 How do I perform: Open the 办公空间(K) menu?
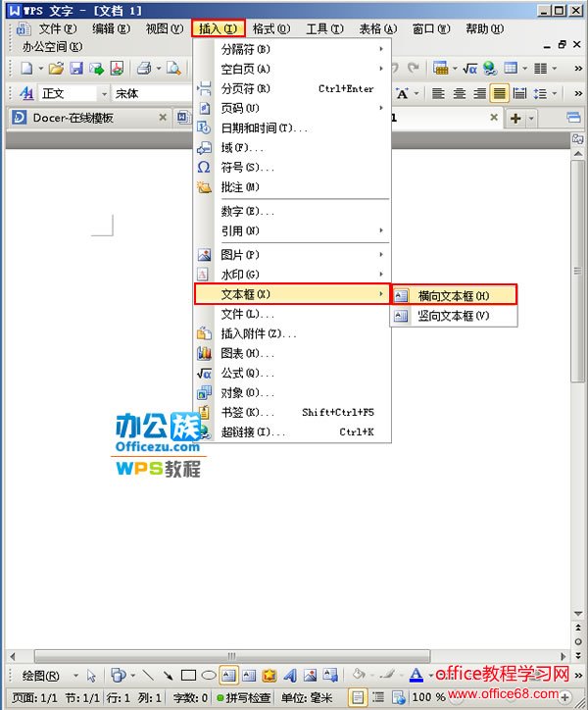(53, 47)
